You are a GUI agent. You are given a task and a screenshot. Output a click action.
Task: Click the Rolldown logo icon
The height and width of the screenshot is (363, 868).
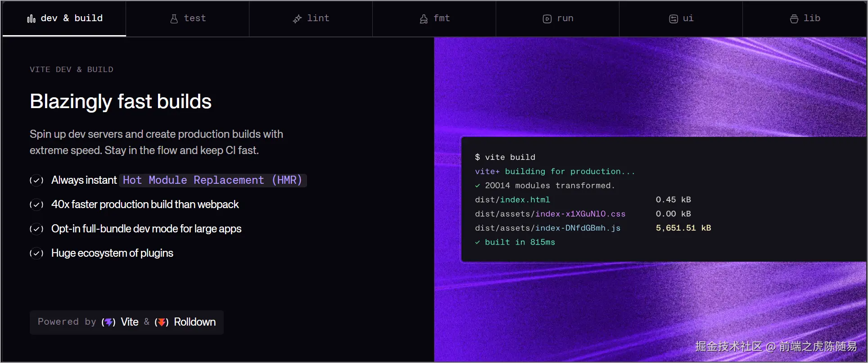(x=162, y=322)
